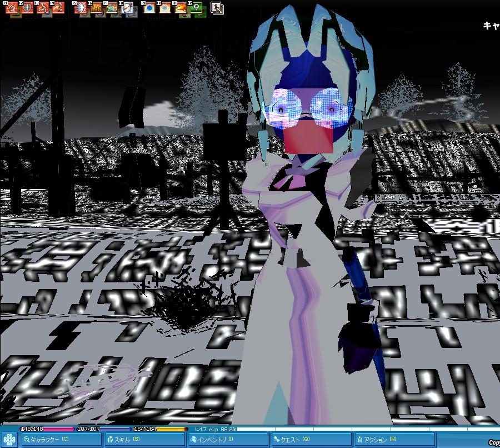Open the キャラクター (C) character window
This screenshot has height=448, width=500.
click(x=61, y=440)
